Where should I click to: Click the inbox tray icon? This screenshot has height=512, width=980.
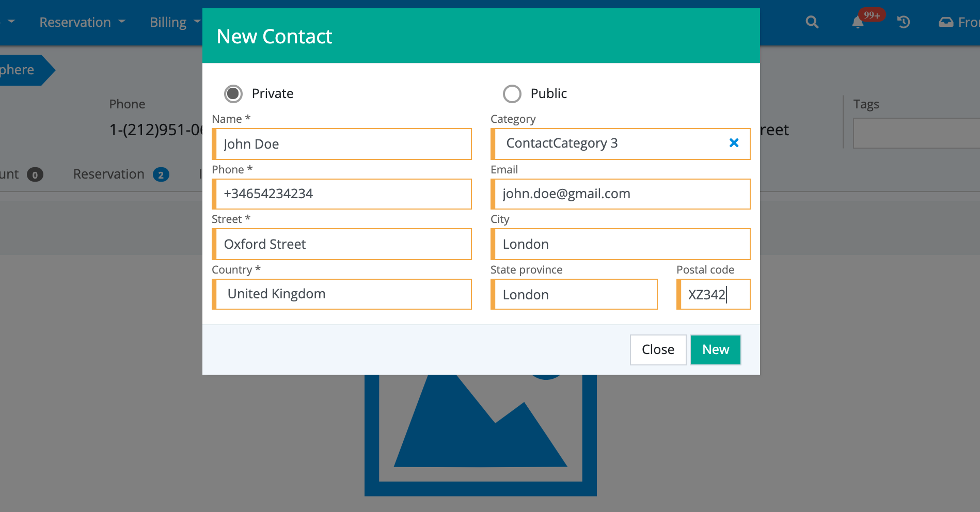[946, 22]
